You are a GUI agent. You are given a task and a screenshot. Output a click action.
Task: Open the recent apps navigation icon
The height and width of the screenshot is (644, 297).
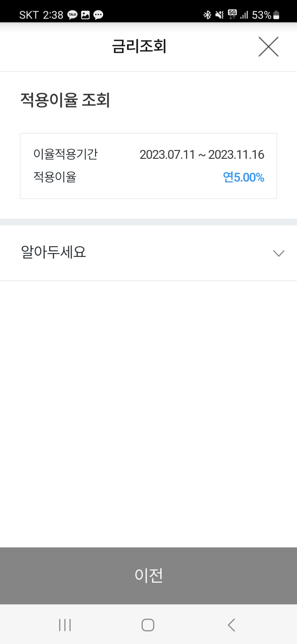65,625
